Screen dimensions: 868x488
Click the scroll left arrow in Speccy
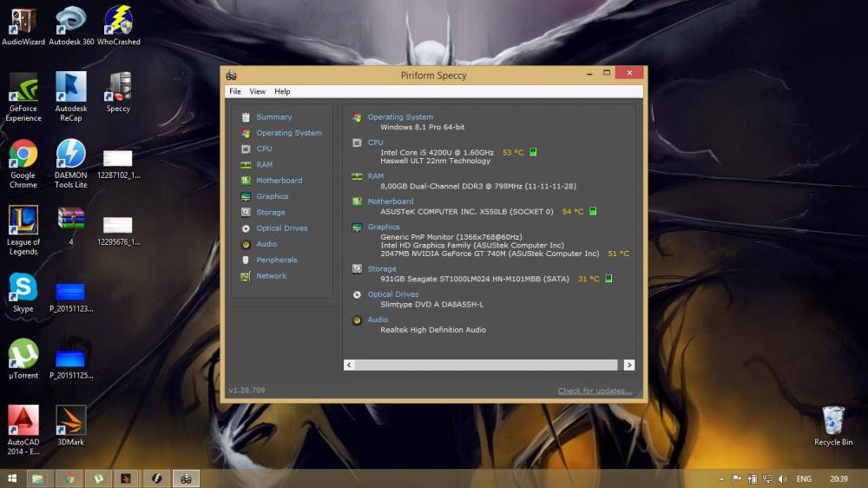point(349,365)
